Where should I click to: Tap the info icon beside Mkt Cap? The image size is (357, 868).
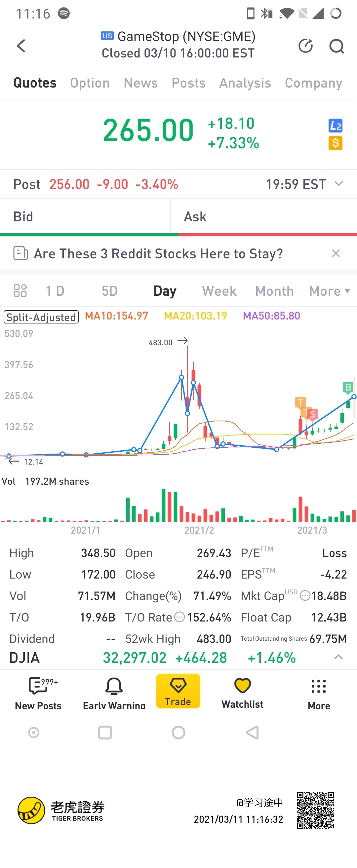pos(305,595)
